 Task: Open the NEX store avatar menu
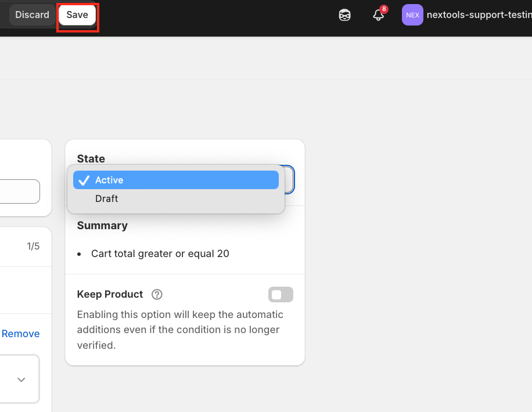tap(412, 15)
